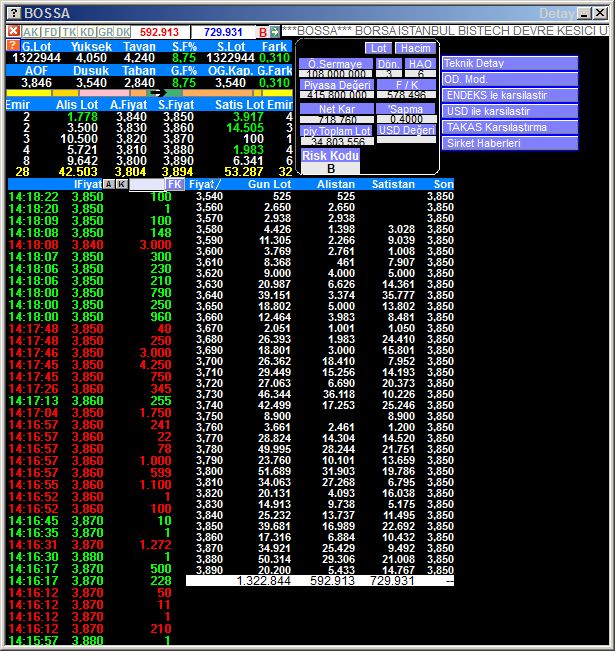The width and height of the screenshot is (615, 651).
Task: Open TAKAS Karşılaştırma
Action: tap(510, 127)
